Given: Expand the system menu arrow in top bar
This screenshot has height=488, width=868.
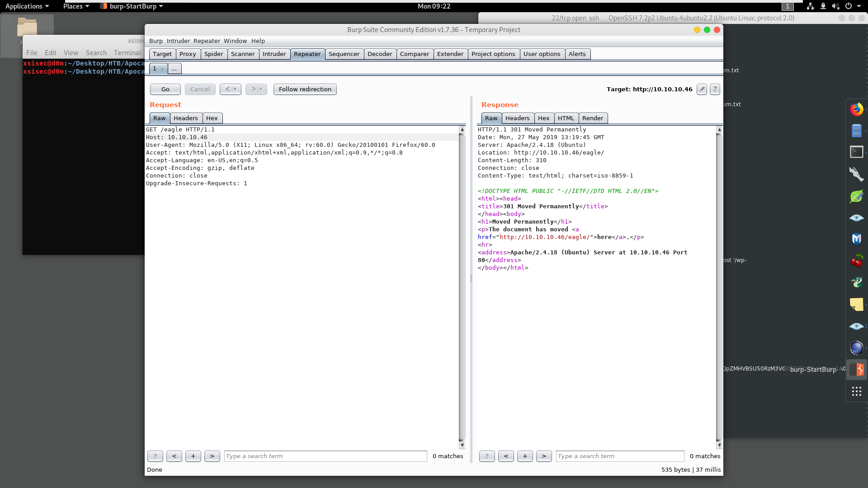Looking at the screenshot, I should click(x=859, y=6).
